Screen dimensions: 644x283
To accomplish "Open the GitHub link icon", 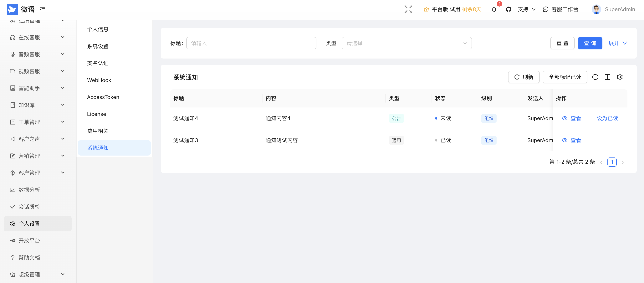I will 509,9.
